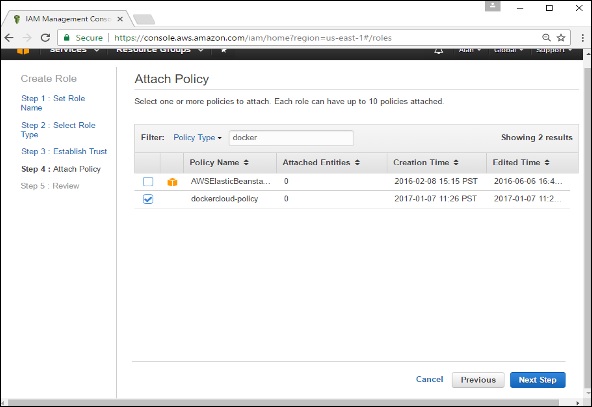Reload the page with the refresh icon

pos(45,37)
